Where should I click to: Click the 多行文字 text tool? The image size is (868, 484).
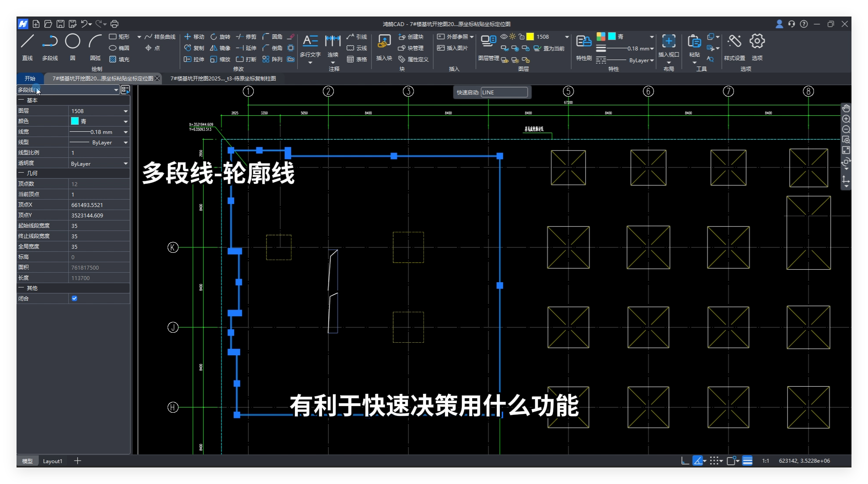click(x=310, y=42)
